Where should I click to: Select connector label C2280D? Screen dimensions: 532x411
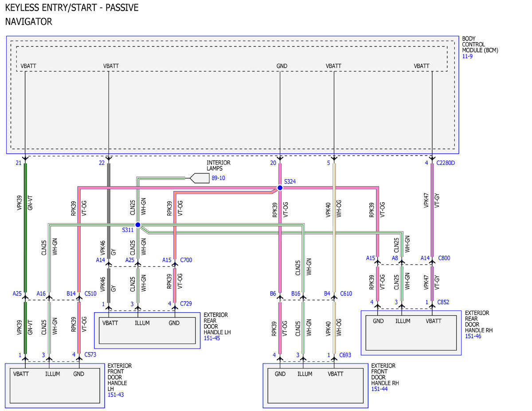446,163
